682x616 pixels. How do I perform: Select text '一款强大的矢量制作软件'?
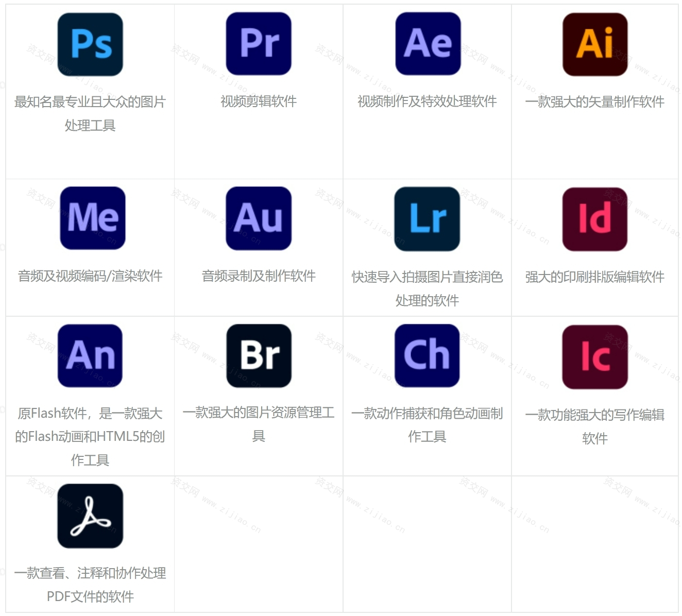pos(595,102)
